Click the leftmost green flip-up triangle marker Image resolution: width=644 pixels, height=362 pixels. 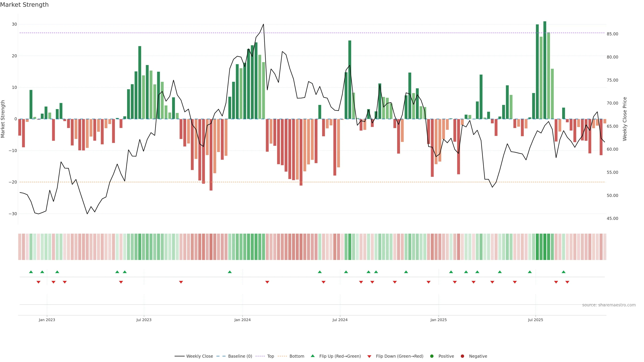[31, 272]
